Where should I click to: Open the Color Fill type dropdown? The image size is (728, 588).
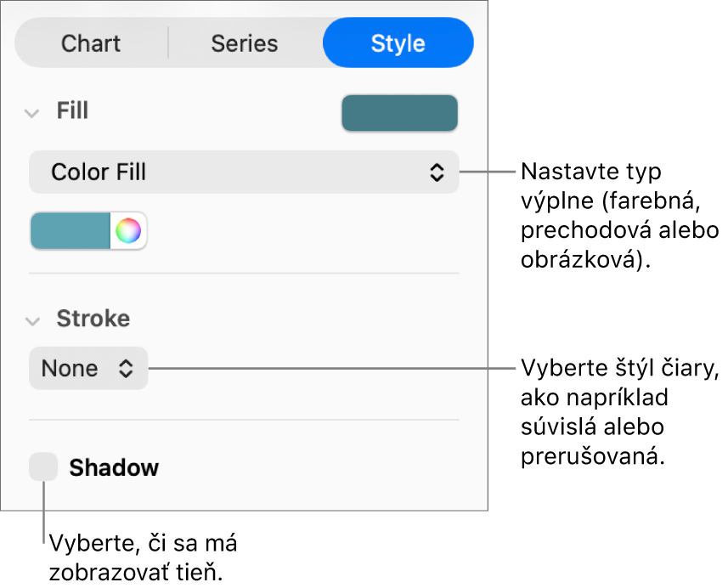point(244,172)
